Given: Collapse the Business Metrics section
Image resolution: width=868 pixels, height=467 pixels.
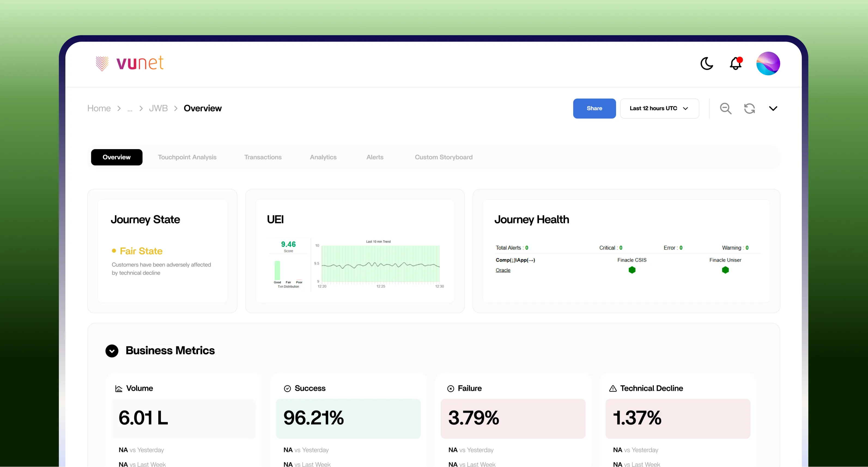Looking at the screenshot, I should (x=112, y=351).
